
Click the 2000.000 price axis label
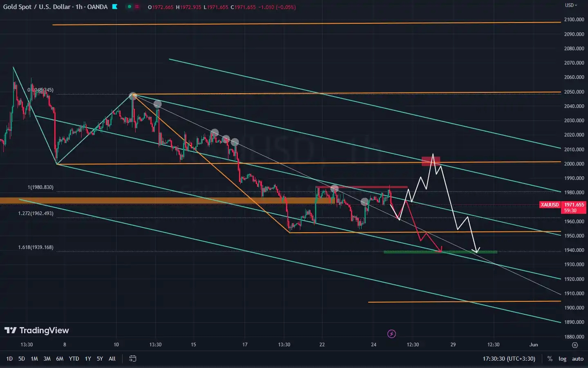(x=574, y=164)
